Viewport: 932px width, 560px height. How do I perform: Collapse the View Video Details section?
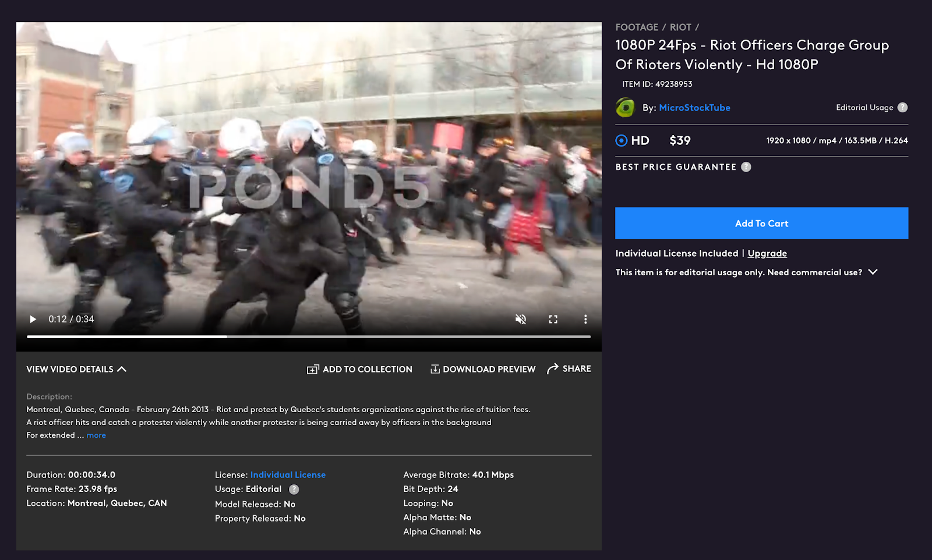pyautogui.click(x=76, y=369)
